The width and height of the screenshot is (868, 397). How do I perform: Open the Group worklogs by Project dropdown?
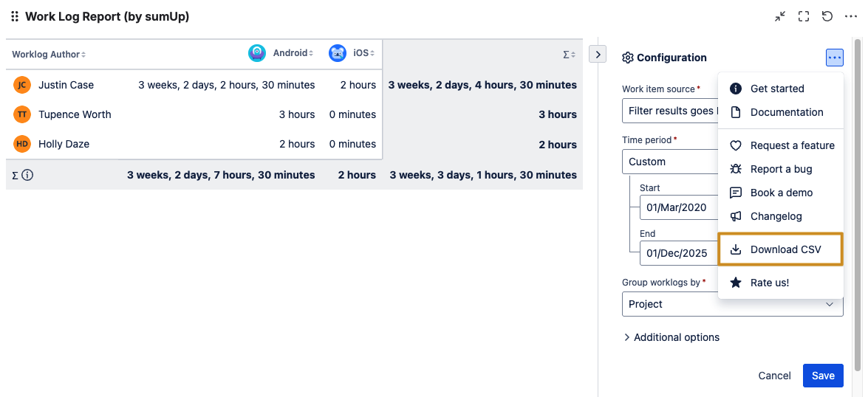coord(732,304)
